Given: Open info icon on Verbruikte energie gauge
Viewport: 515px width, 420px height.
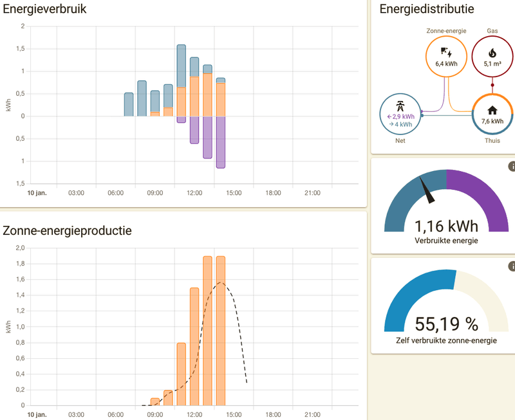Looking at the screenshot, I should coord(512,167).
